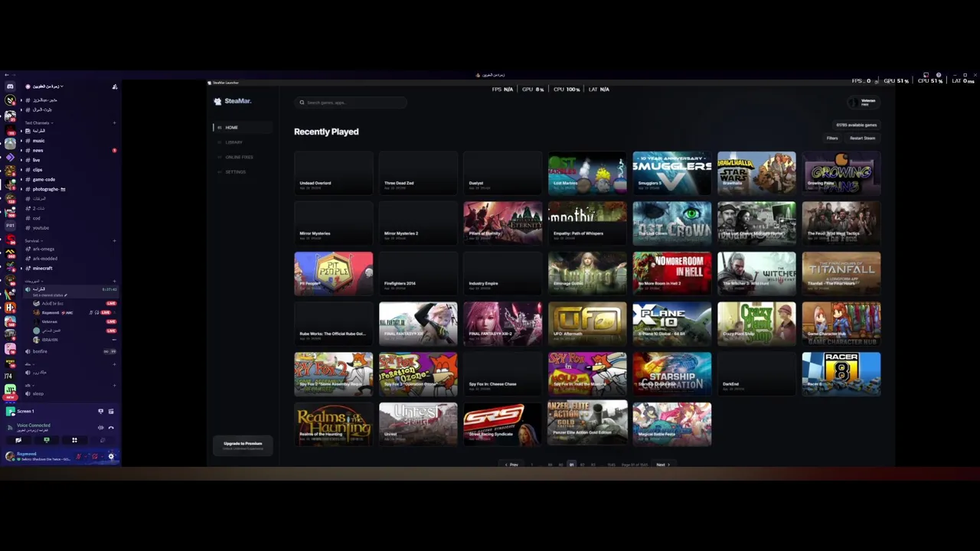Join the bonfire voice channel
The height and width of the screenshot is (551, 980).
coord(69,351)
